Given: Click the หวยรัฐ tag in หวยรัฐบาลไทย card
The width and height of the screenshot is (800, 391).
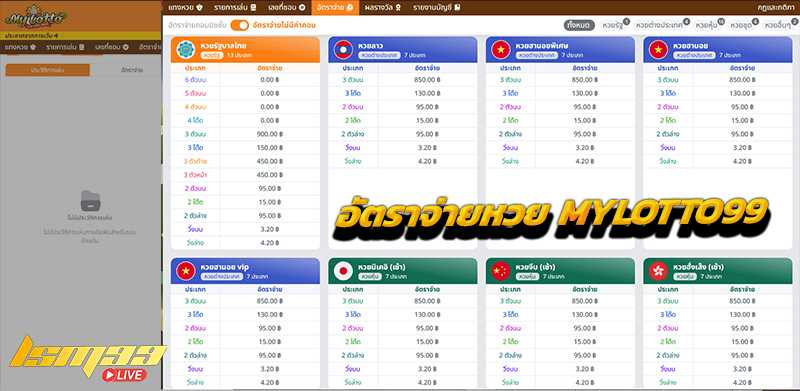Looking at the screenshot, I should pyautogui.click(x=212, y=55).
